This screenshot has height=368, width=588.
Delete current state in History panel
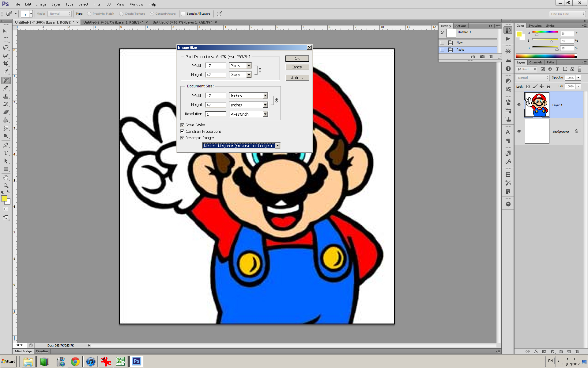(491, 57)
